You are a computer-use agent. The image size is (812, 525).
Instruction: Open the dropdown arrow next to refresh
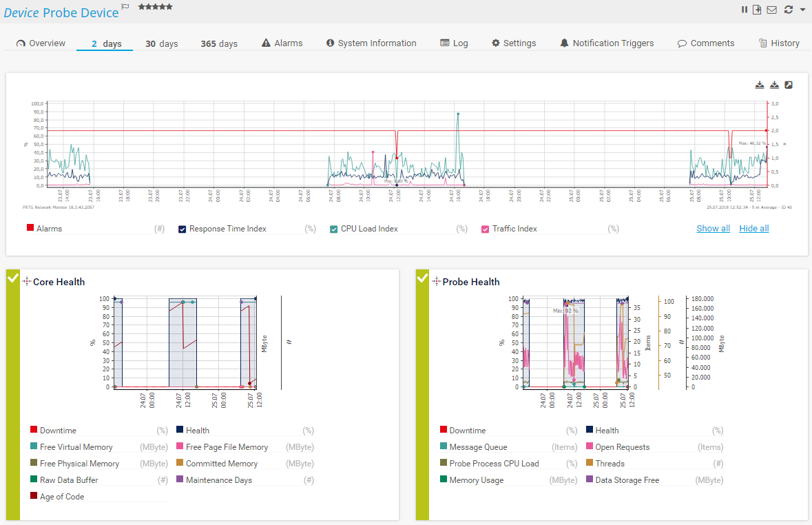(x=802, y=10)
